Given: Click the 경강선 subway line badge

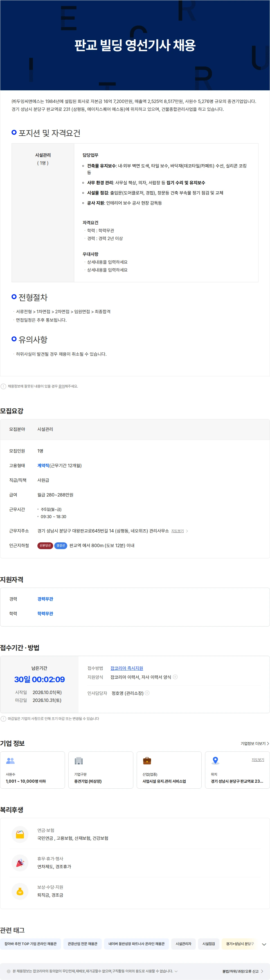Looking at the screenshot, I should coord(61,545).
